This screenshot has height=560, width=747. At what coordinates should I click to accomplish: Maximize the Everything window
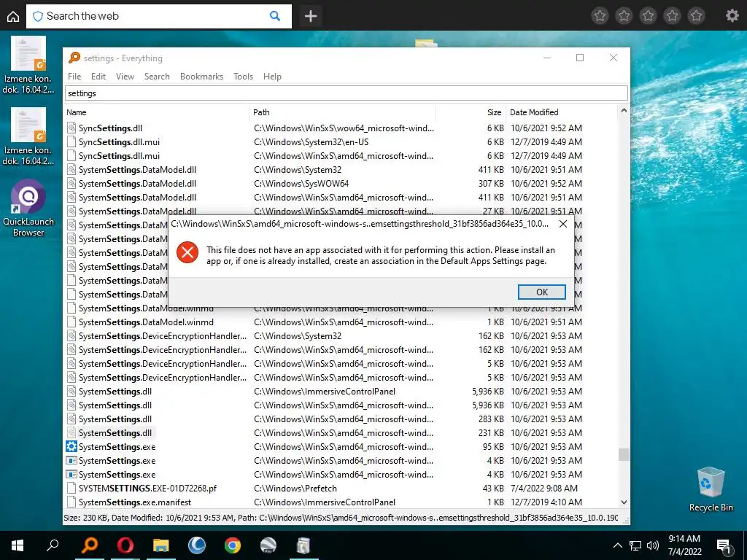pyautogui.click(x=580, y=58)
